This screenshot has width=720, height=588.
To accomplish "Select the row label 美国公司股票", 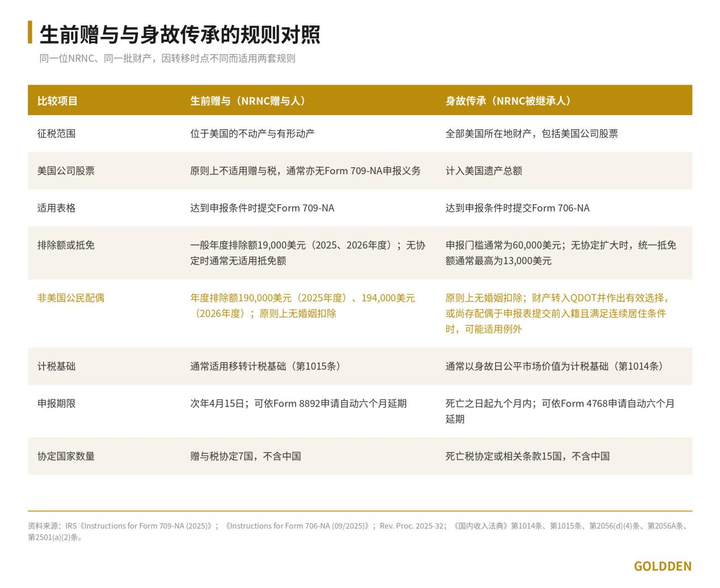I will pyautogui.click(x=66, y=171).
